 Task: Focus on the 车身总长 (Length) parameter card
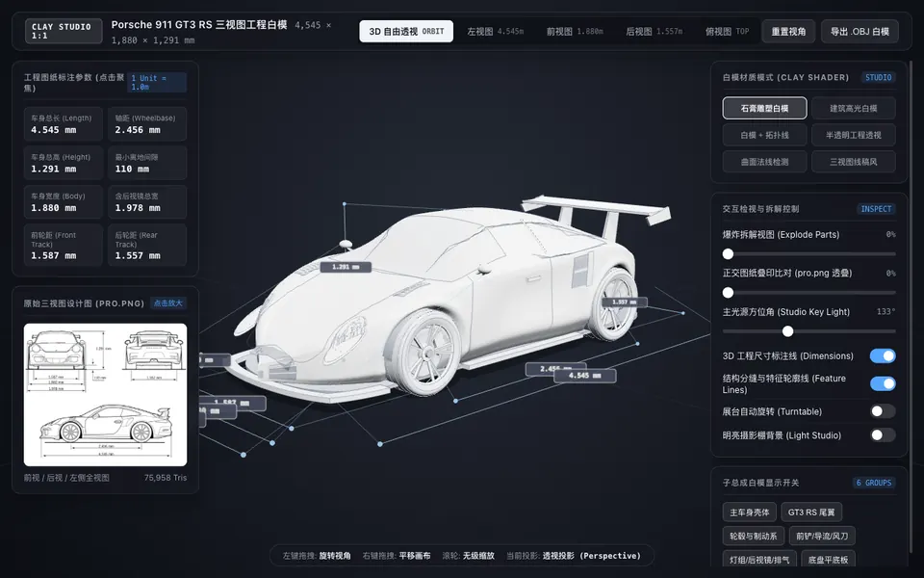tap(64, 124)
